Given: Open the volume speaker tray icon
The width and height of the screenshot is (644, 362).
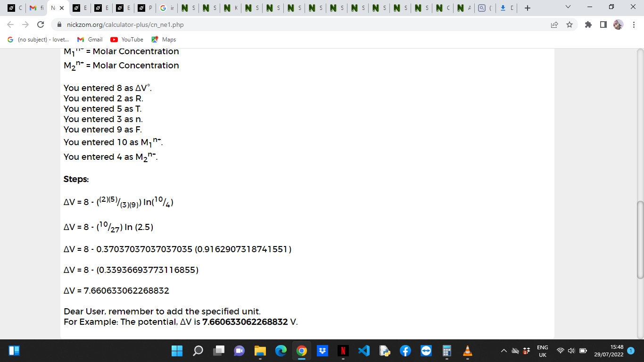Looking at the screenshot, I should coord(571,351).
